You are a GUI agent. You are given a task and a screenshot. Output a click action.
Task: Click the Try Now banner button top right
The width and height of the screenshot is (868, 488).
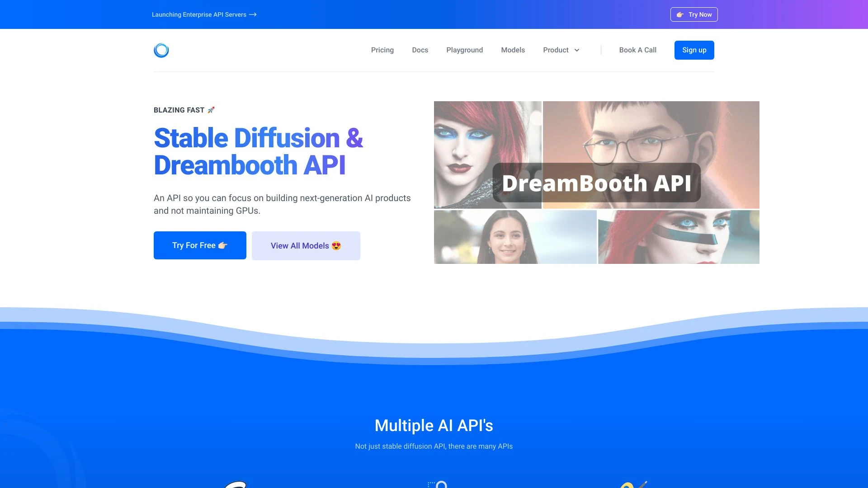pyautogui.click(x=693, y=14)
